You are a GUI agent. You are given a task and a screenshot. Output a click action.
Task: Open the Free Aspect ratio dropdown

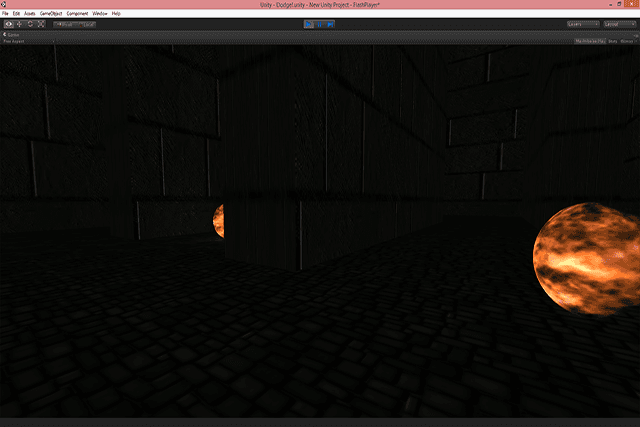[15, 42]
